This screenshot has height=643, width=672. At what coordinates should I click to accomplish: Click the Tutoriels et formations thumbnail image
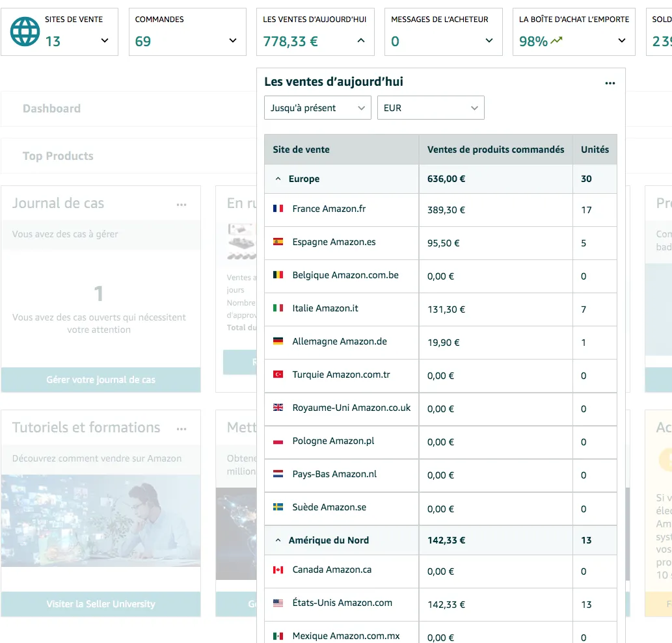click(x=101, y=521)
